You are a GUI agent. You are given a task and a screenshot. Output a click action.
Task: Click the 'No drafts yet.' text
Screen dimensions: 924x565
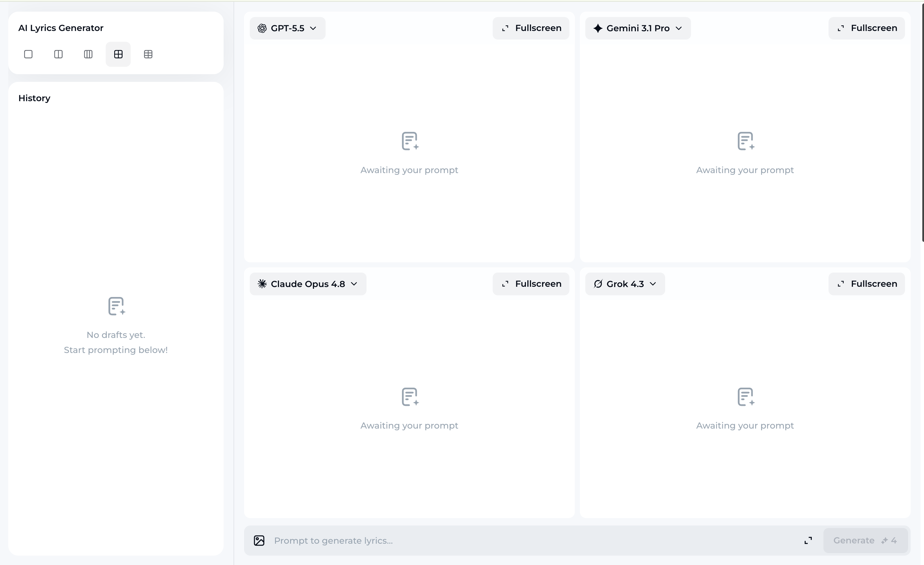pos(116,335)
